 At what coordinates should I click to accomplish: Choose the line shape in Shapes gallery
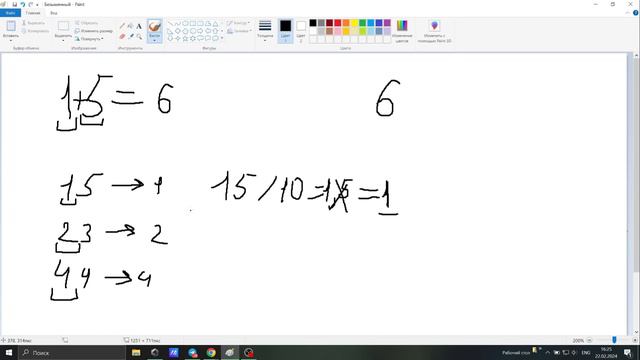170,24
